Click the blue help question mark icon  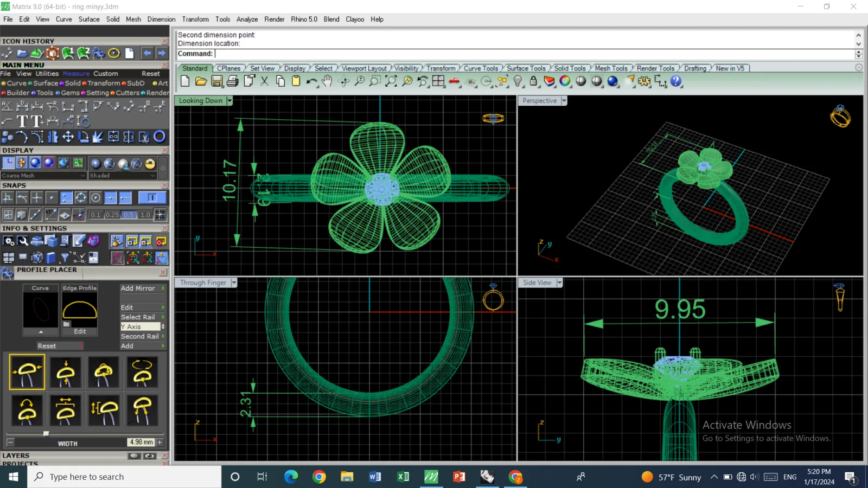point(675,81)
